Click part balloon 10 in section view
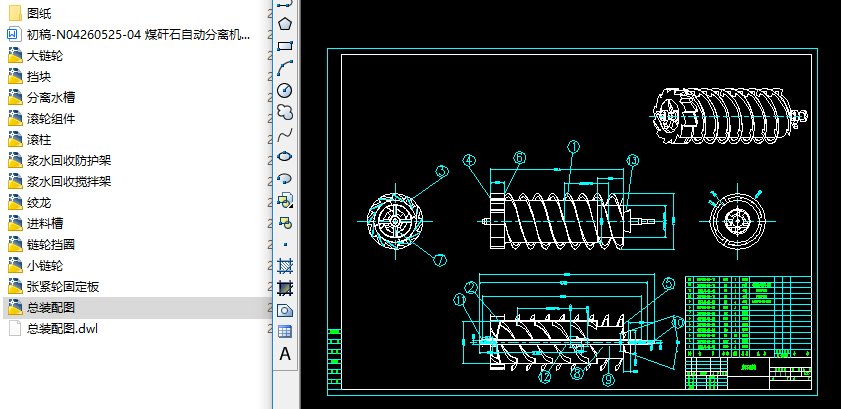The height and width of the screenshot is (409, 841). click(678, 322)
